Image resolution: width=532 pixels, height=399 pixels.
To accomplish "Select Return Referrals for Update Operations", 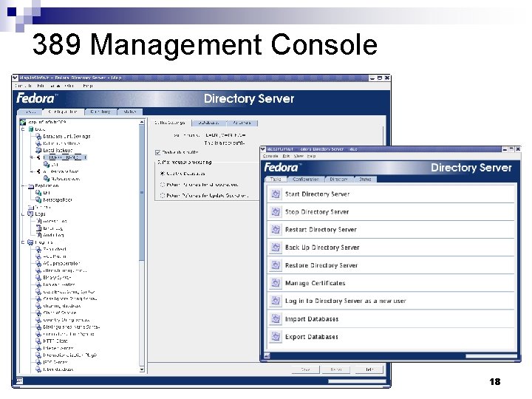I will pyautogui.click(x=162, y=195).
